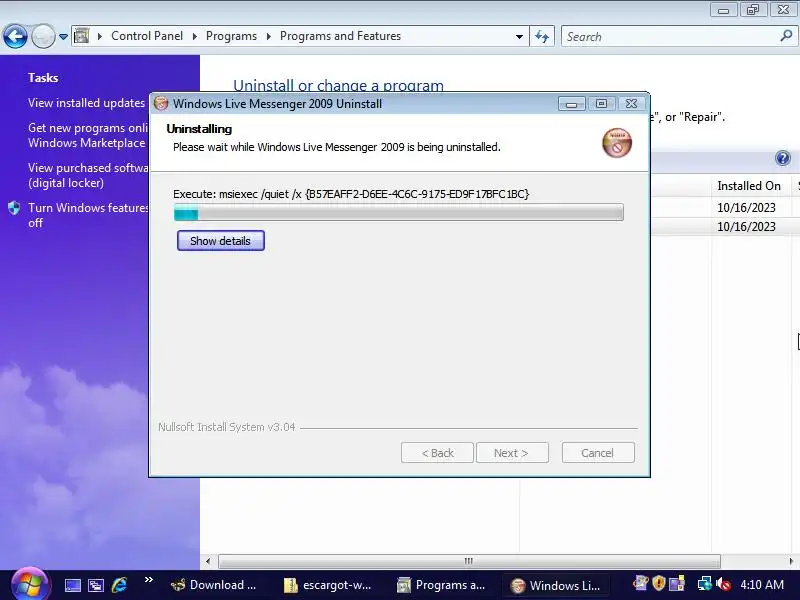
Task: Click the Messenger uninstall icon in dialog header
Action: coord(617,143)
